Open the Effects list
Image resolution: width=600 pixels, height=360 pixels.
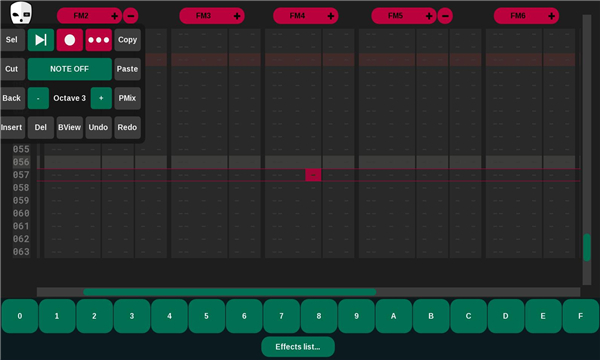point(298,347)
